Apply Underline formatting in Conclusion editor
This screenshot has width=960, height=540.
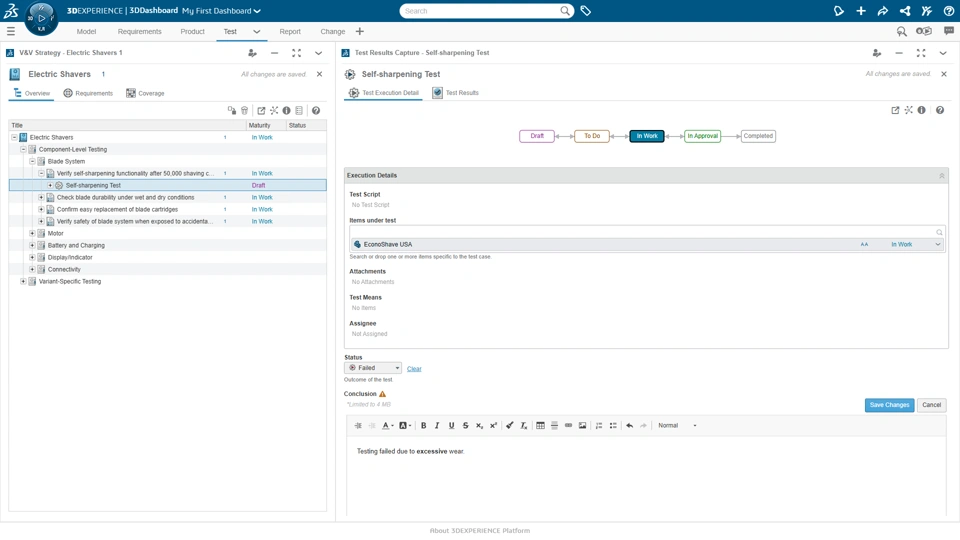coord(451,426)
